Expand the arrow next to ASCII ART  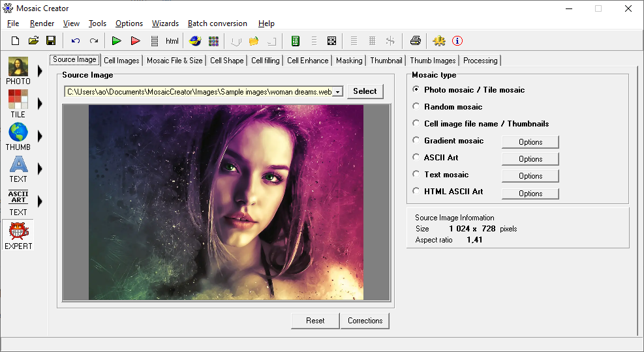point(40,201)
